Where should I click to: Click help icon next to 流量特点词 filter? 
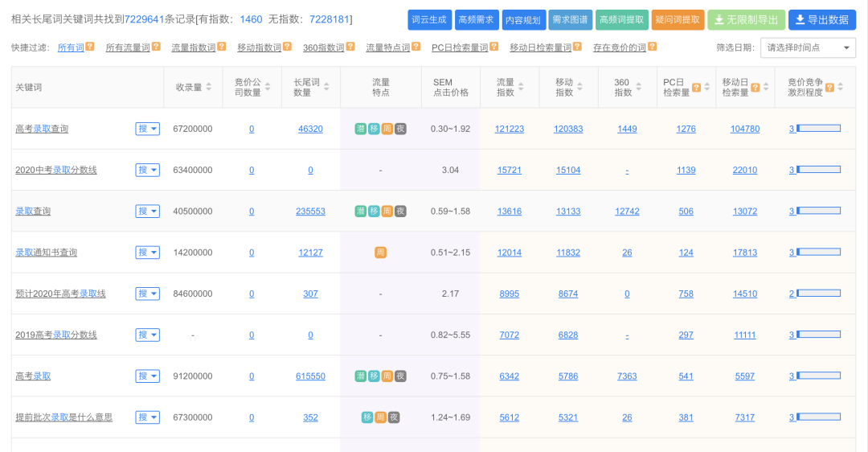(416, 47)
